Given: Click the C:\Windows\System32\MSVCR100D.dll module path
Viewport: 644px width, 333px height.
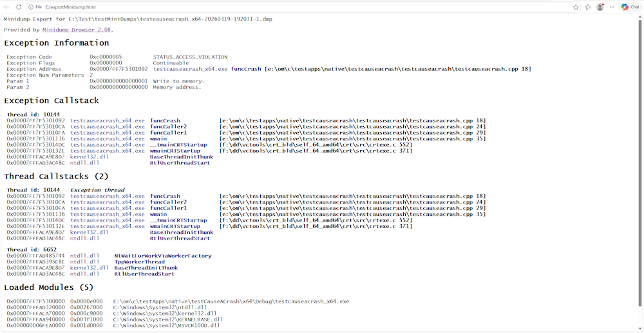Looking at the screenshot, I should (166, 326).
